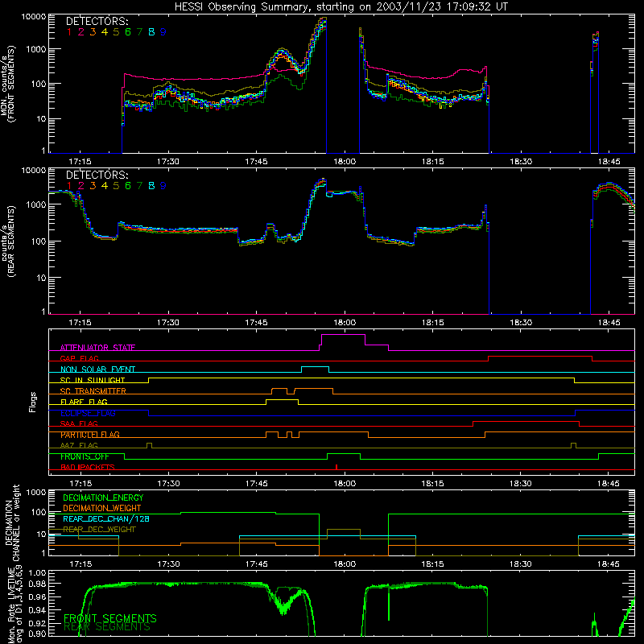The width and height of the screenshot is (644, 644).
Task: Select ATTENUATOR_STATE flag label
Action: coord(97,348)
